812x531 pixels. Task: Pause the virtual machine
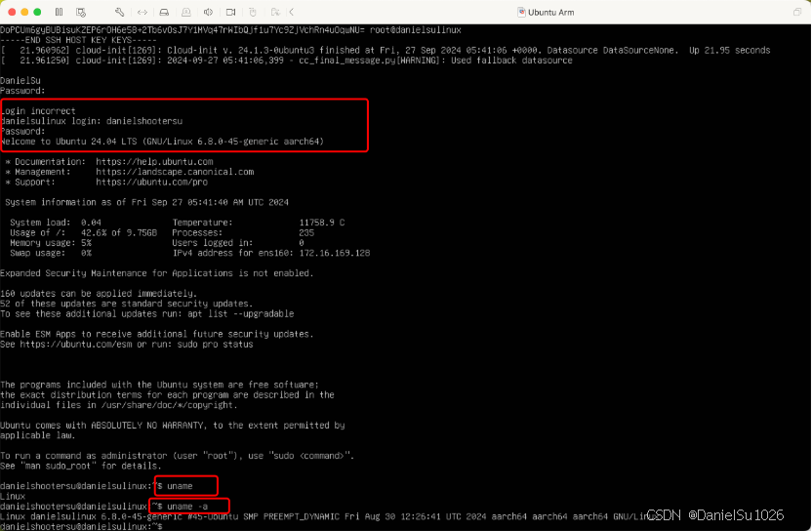click(x=59, y=12)
